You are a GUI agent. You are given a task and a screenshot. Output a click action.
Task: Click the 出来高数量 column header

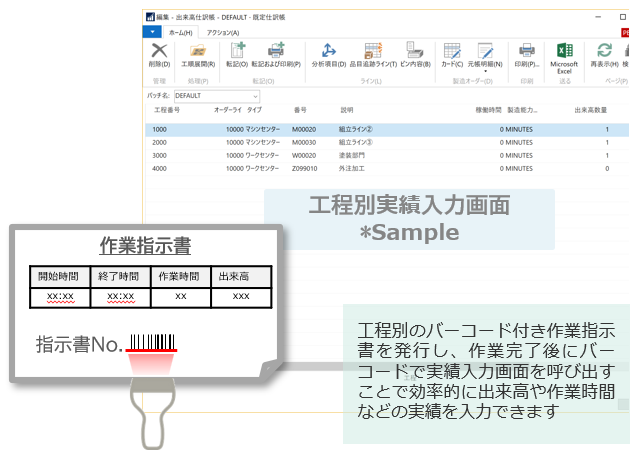(x=591, y=110)
